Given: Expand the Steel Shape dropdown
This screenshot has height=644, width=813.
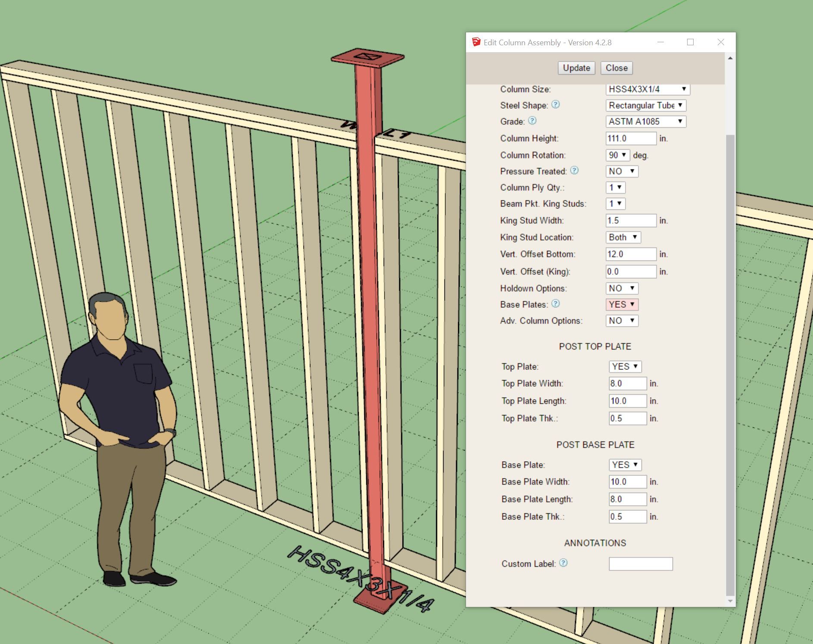Looking at the screenshot, I should coord(645,106).
